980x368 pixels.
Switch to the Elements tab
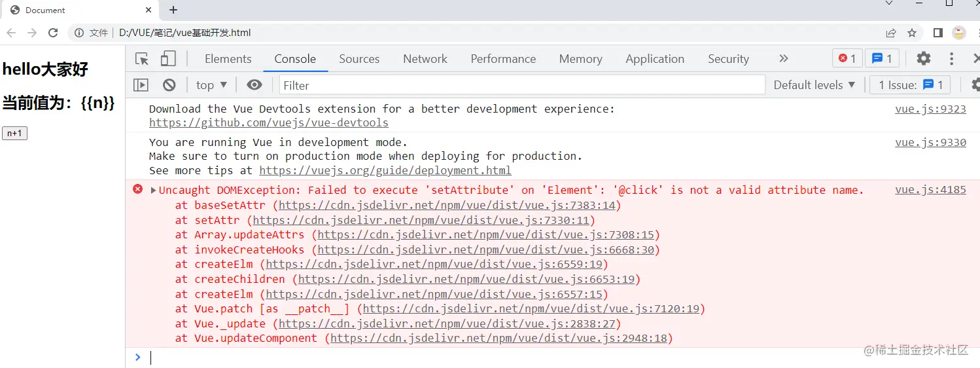[x=228, y=59]
